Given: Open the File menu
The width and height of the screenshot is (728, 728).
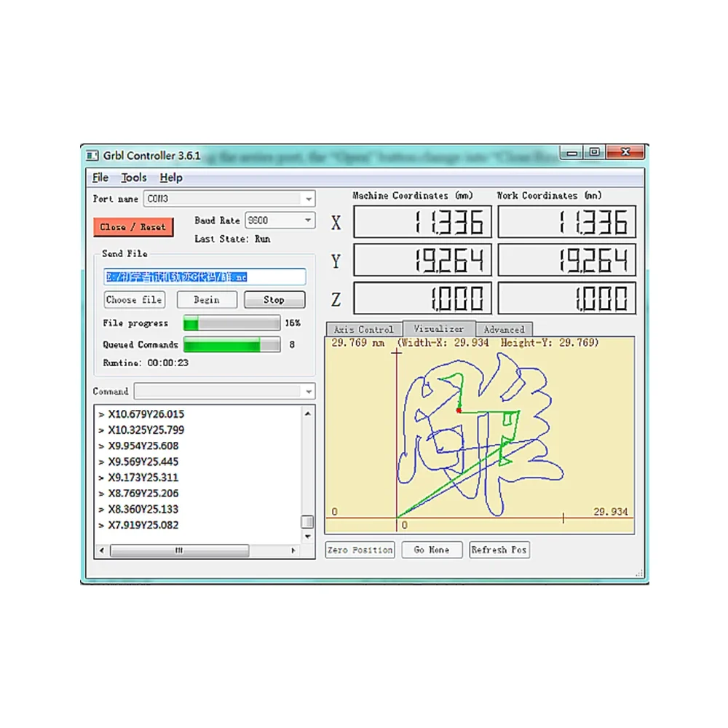Looking at the screenshot, I should point(100,178).
